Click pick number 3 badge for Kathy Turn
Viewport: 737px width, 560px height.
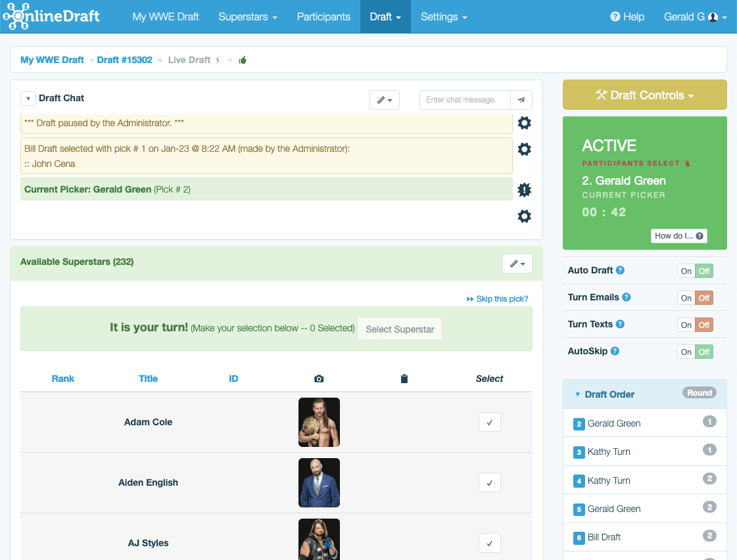[579, 452]
